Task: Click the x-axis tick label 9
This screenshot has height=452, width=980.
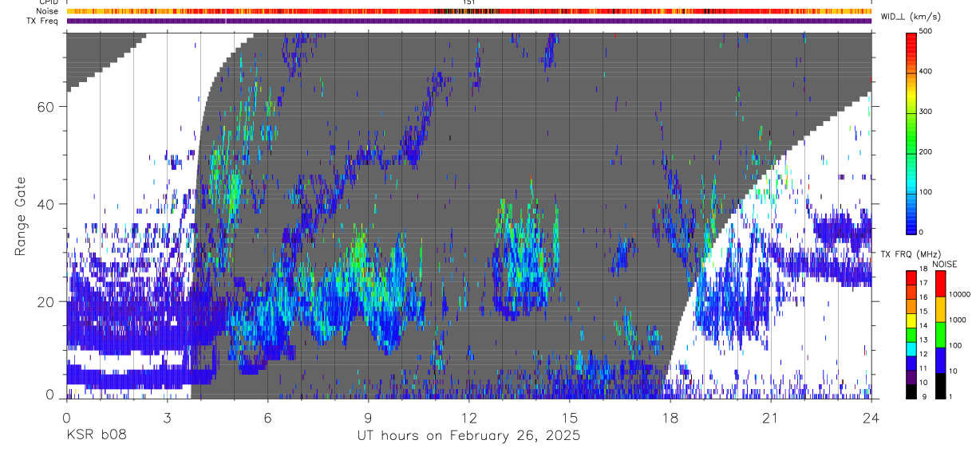Action: [369, 417]
